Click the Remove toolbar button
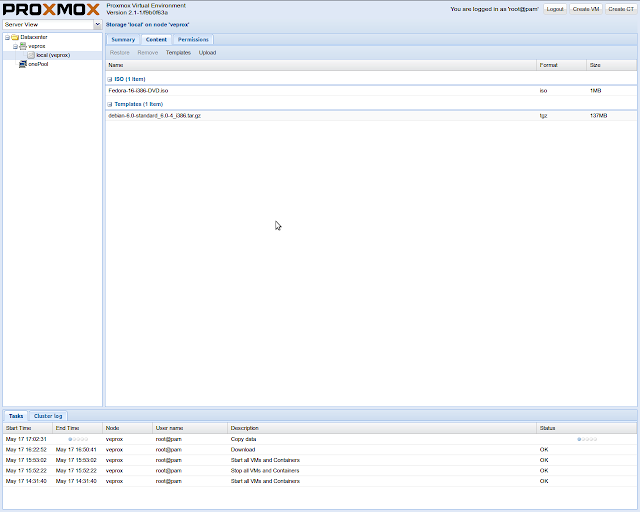 148,53
